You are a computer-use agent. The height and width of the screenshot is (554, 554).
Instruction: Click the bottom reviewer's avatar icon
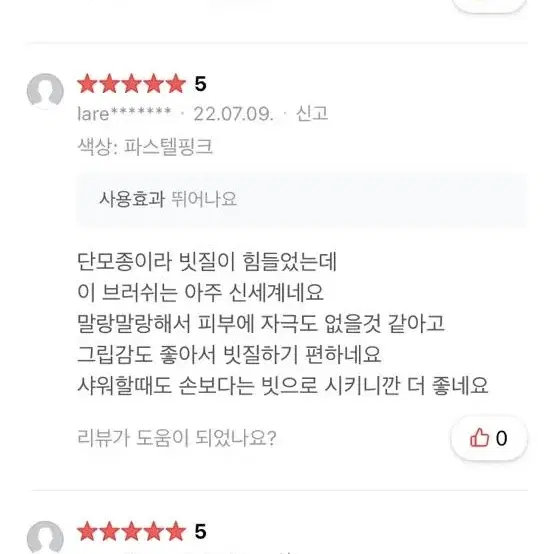coord(45,537)
